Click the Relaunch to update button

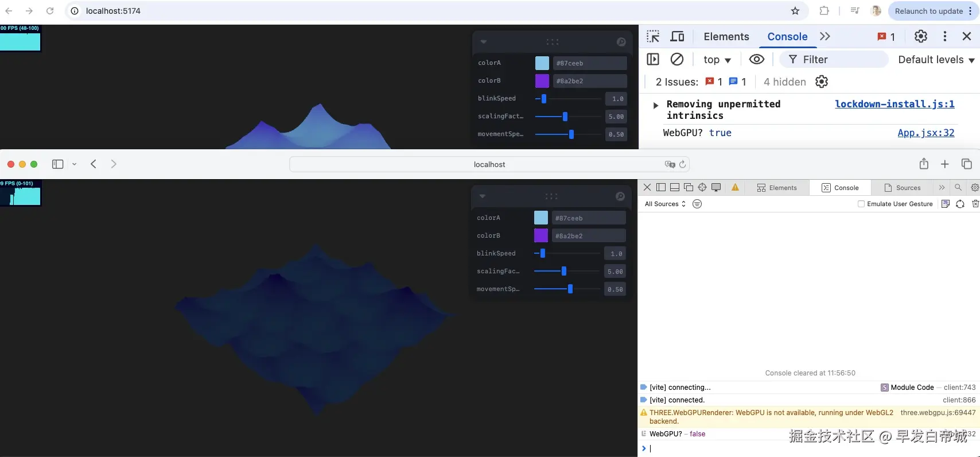pyautogui.click(x=932, y=11)
